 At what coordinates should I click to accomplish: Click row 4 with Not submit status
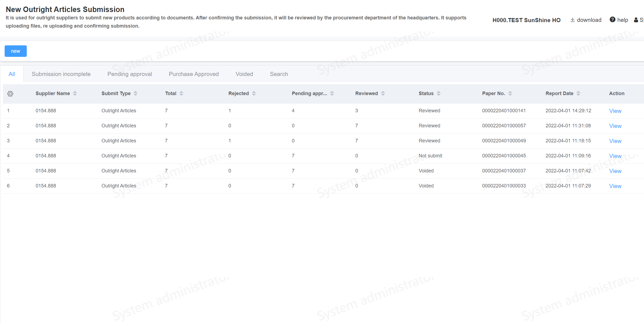coord(430,156)
